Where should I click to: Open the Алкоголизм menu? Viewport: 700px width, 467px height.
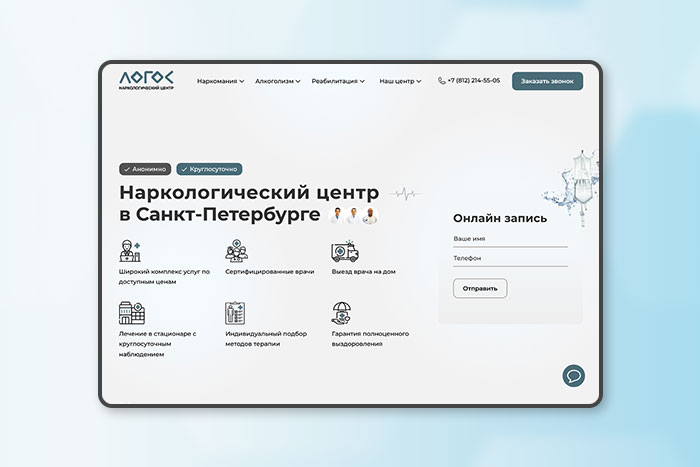click(278, 81)
